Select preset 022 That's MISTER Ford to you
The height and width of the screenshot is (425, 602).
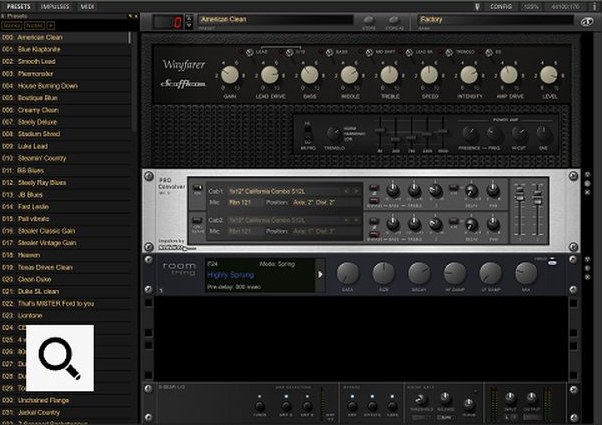(65, 303)
